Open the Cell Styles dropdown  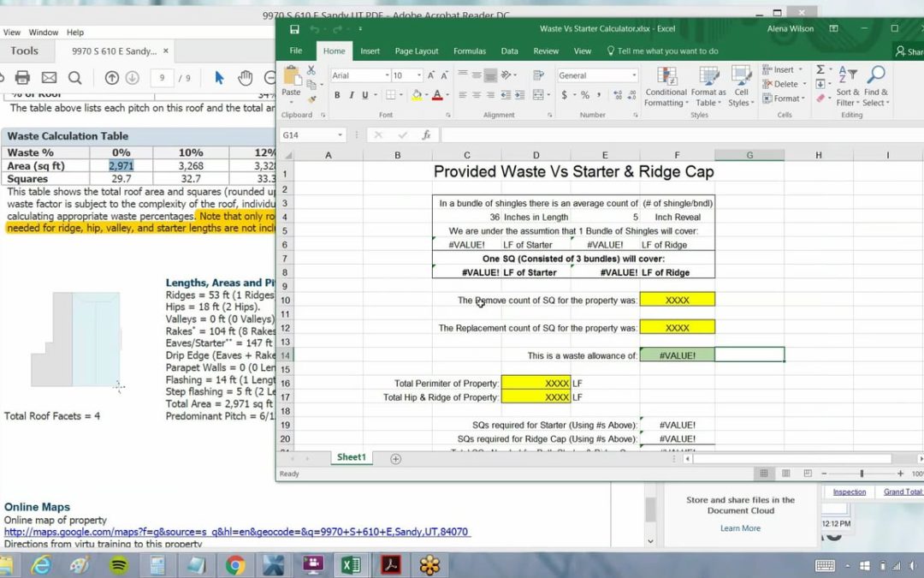pyautogui.click(x=741, y=86)
